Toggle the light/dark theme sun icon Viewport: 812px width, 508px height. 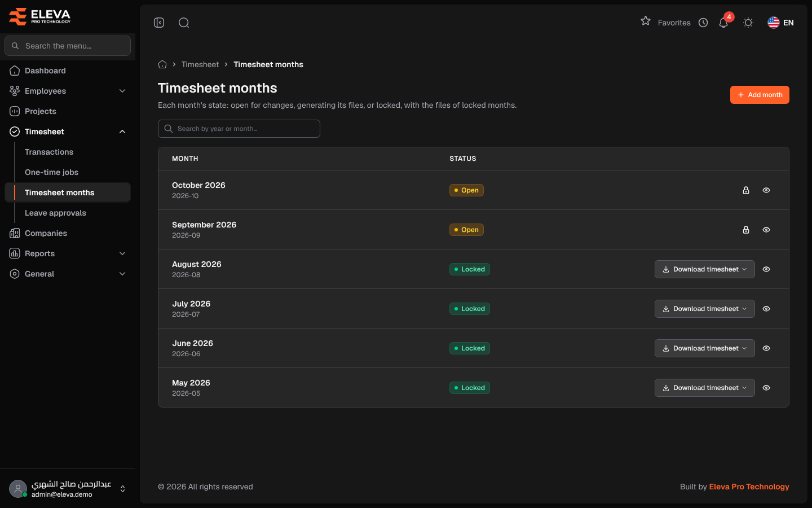click(748, 23)
